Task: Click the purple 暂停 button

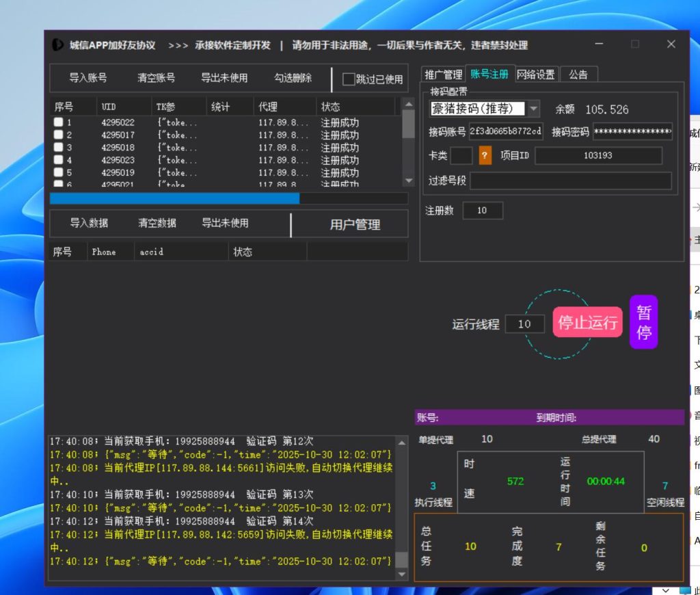Action: click(643, 322)
